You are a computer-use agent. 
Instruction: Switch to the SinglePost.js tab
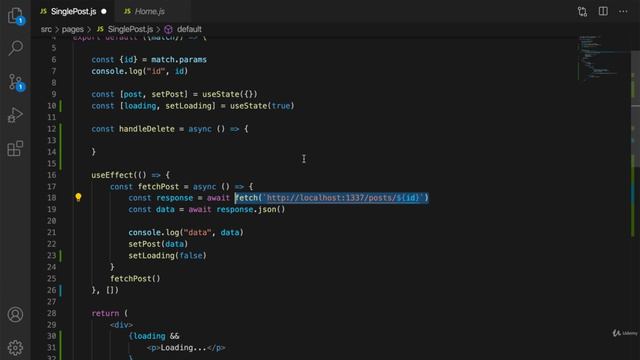point(73,11)
